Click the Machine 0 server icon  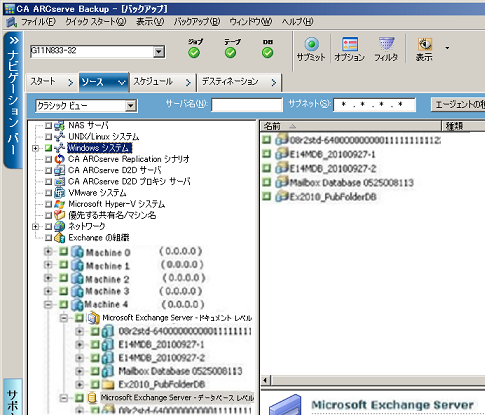77,252
